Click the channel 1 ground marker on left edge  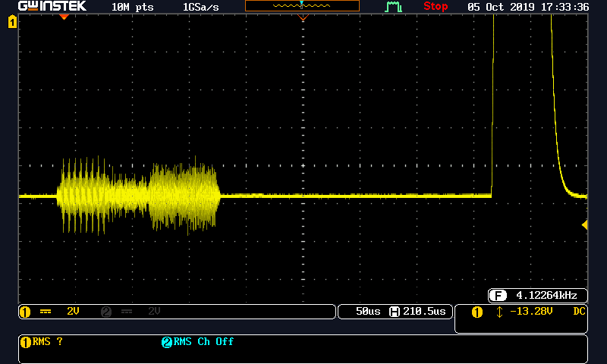pos(12,24)
